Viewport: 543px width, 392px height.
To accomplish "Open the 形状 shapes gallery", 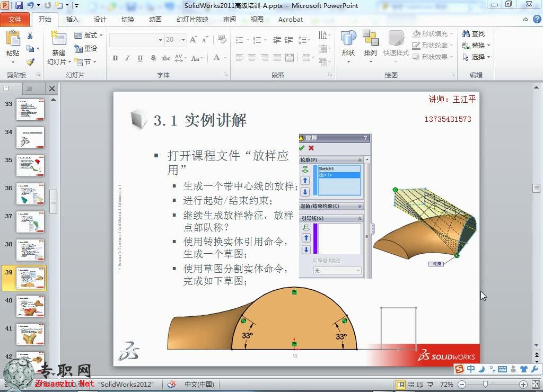I will click(x=348, y=47).
